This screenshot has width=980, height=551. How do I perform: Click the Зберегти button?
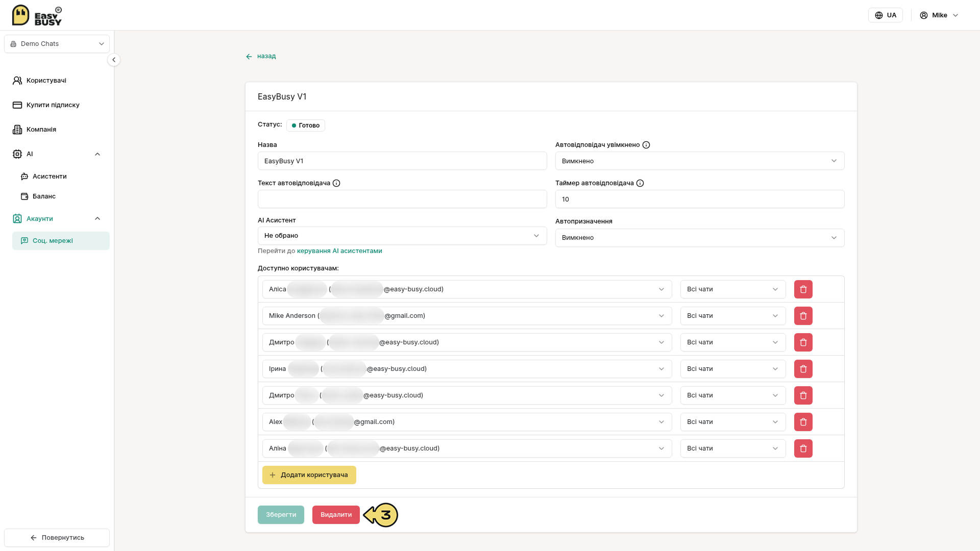[281, 515]
